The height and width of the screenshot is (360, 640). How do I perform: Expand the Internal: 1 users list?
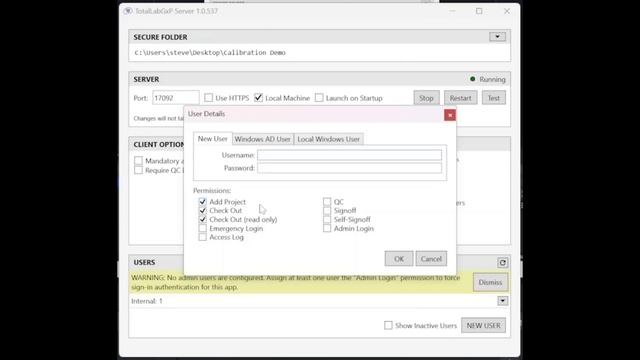502,301
